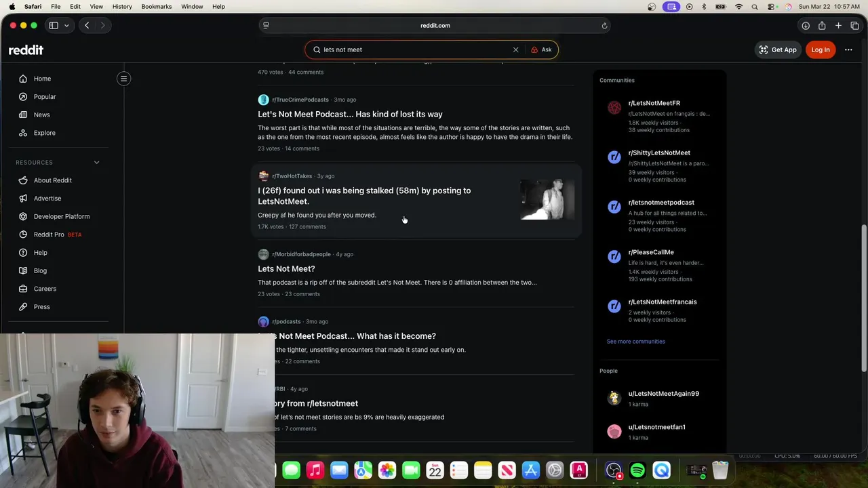This screenshot has height=488, width=868.
Task: Open Safari downloads icon
Action: click(806, 25)
